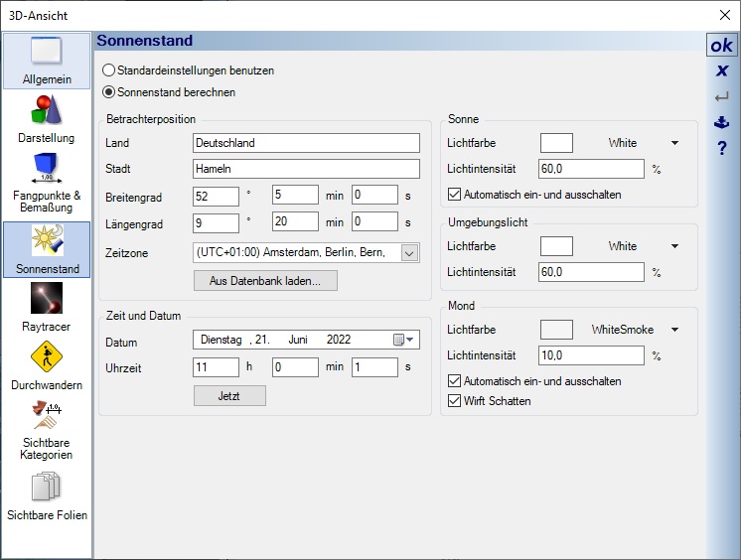Click the Längengrad seconds field
This screenshot has height=560, width=741.
coord(374,221)
